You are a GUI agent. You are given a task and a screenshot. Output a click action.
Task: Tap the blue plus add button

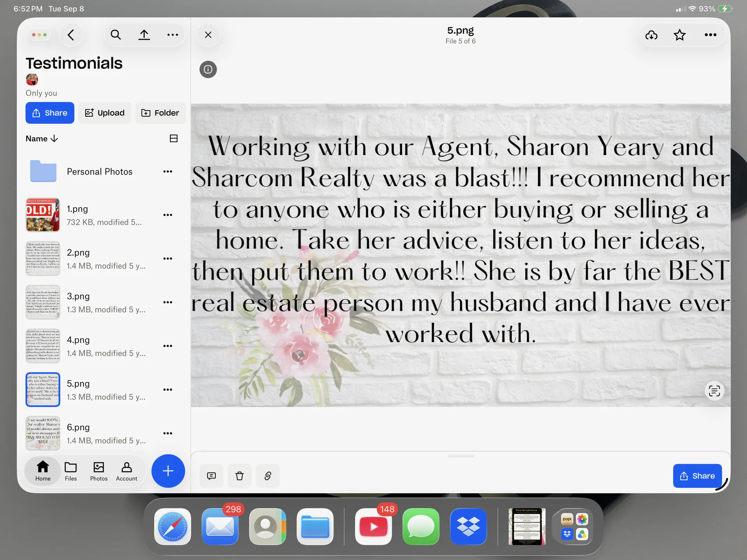[168, 471]
